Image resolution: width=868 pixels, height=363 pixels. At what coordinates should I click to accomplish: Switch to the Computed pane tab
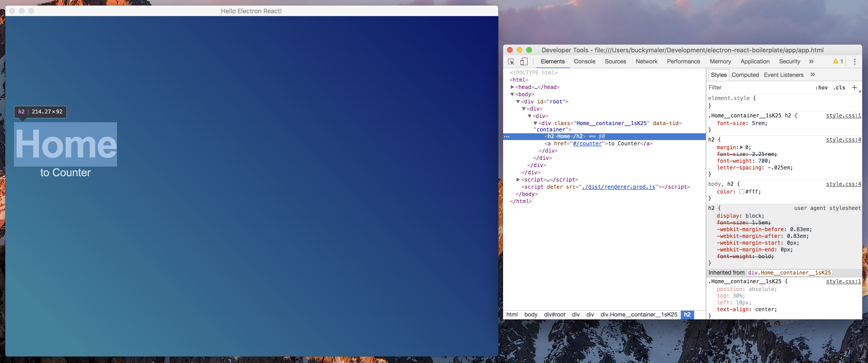click(x=745, y=75)
